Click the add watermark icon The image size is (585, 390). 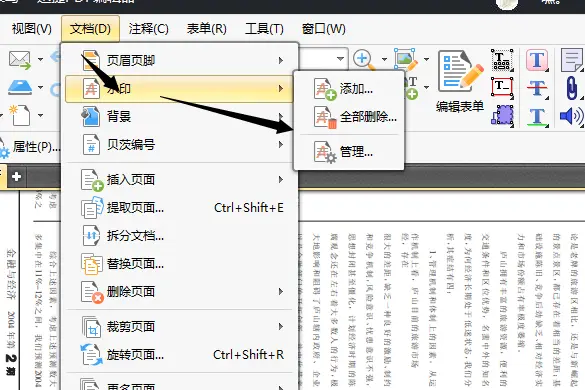pos(325,89)
